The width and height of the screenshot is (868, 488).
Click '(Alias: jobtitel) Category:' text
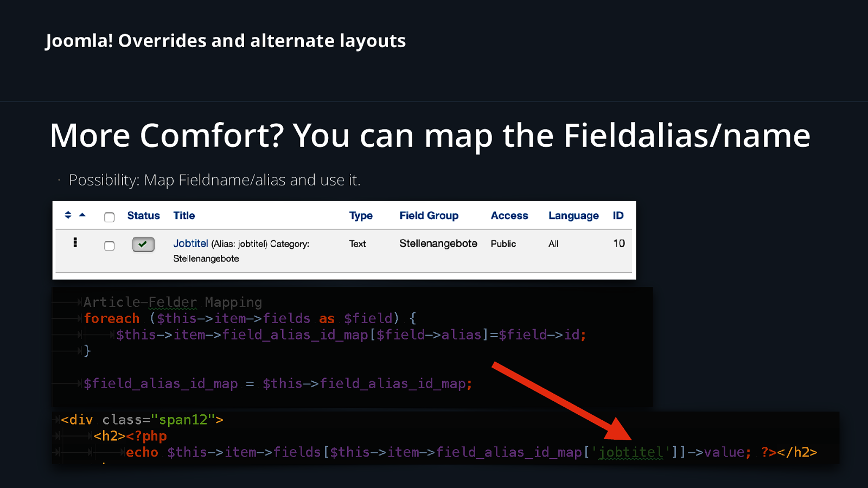260,244
